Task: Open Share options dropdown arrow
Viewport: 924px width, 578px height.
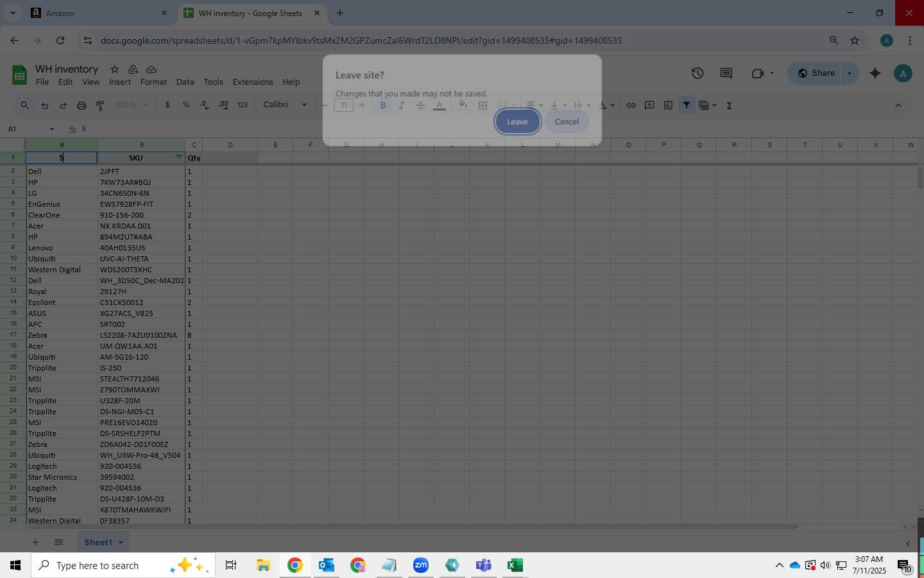Action: coord(850,73)
